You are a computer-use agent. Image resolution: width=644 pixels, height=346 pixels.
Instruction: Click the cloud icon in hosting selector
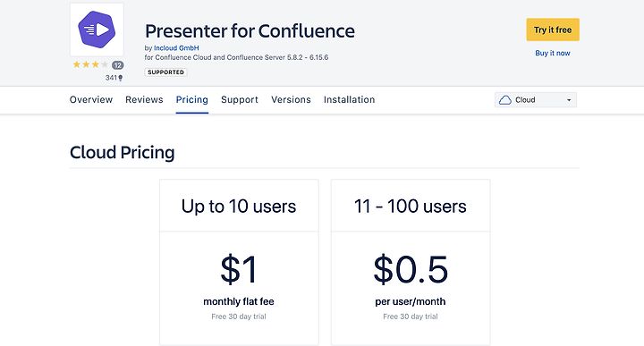(504, 100)
